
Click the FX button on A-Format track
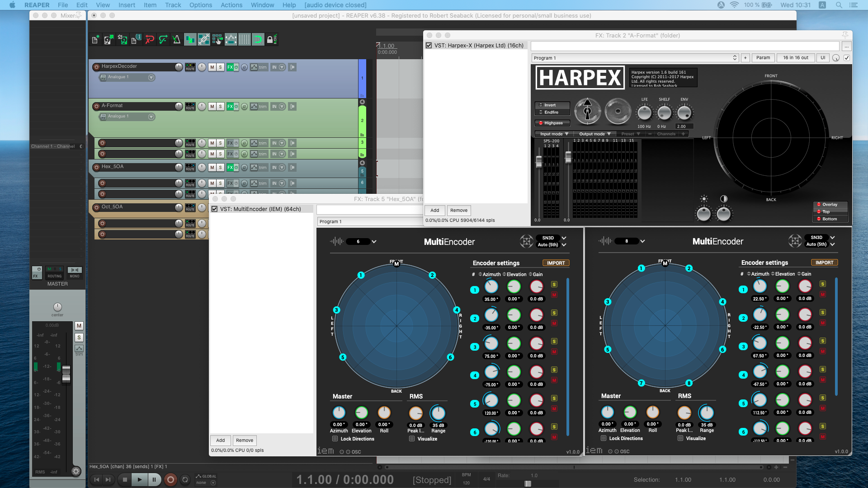click(230, 107)
